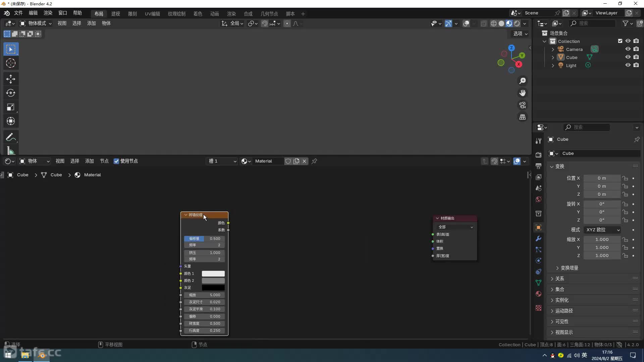Switch to the 几何节点 workspace tab
The width and height of the screenshot is (644, 362).
pos(269,14)
